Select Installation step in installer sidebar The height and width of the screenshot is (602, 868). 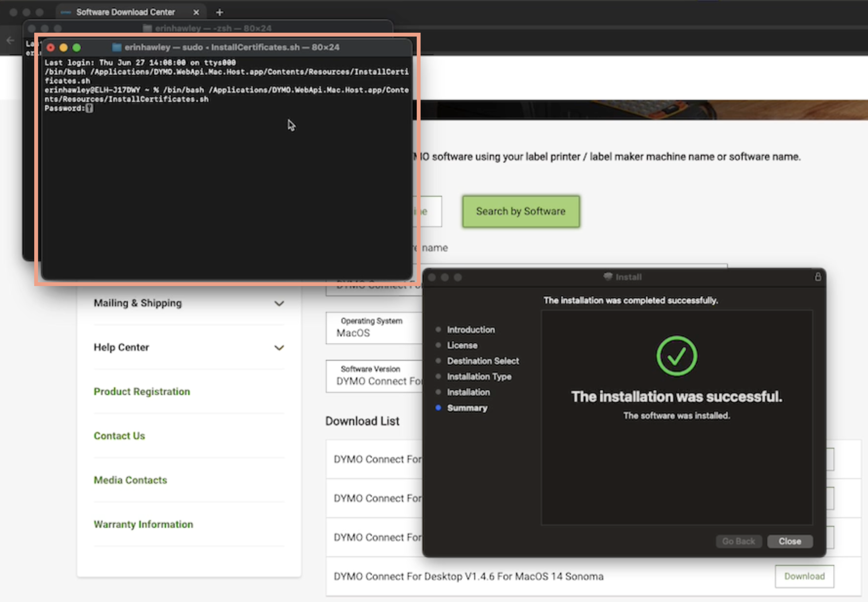click(x=468, y=392)
